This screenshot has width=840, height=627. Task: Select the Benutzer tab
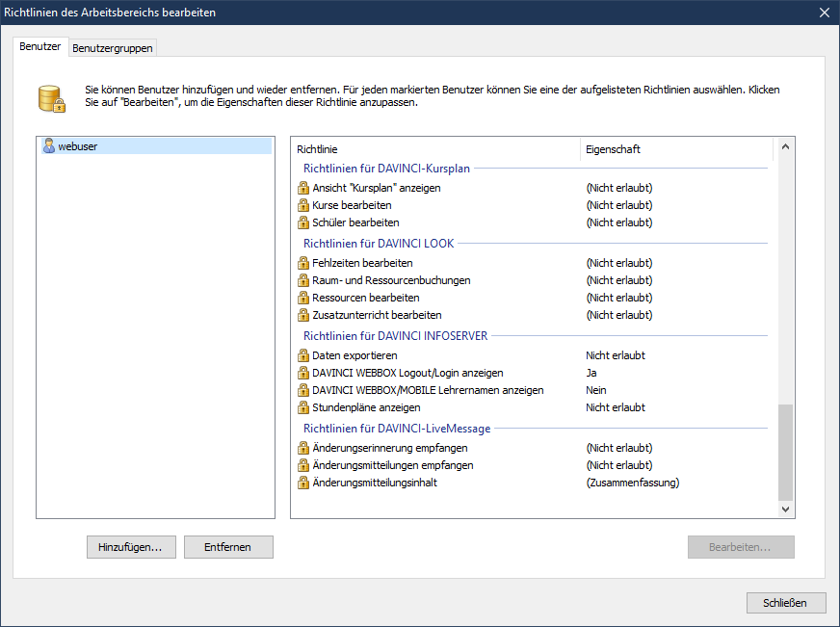pos(40,47)
